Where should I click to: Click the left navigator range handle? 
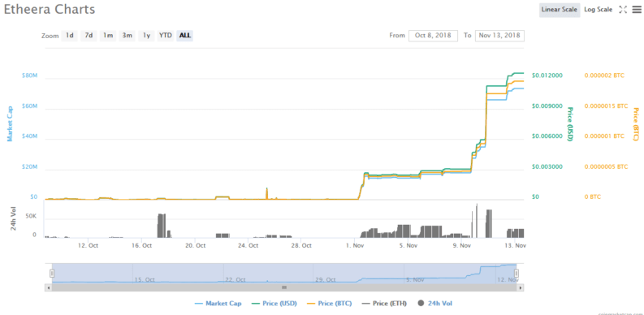coord(52,273)
